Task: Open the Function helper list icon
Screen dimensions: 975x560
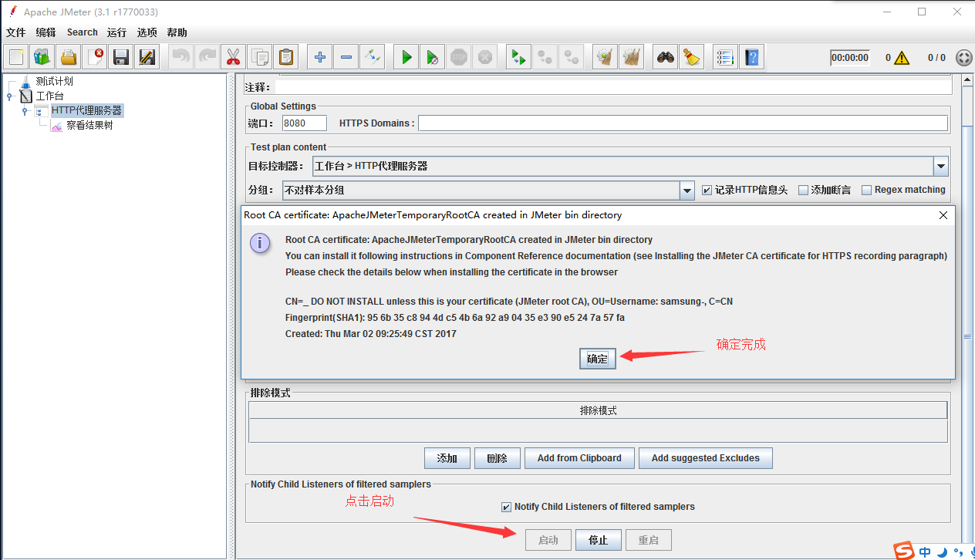Action: point(725,57)
